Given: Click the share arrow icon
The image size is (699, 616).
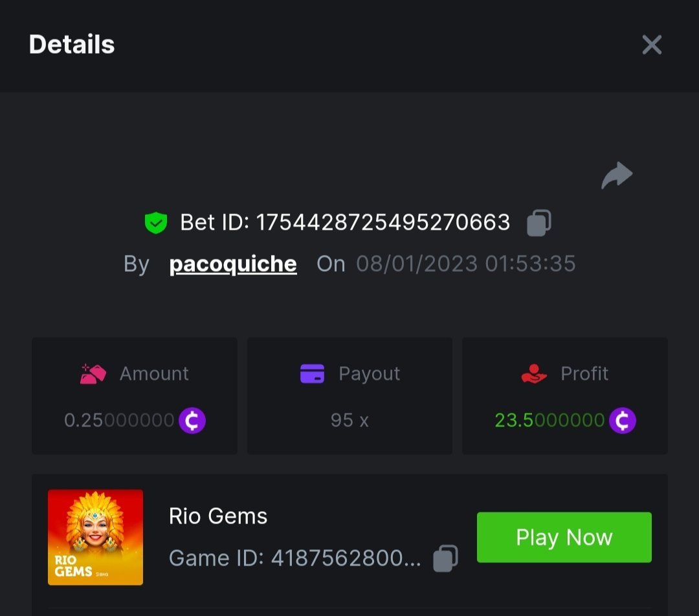Looking at the screenshot, I should (x=616, y=175).
